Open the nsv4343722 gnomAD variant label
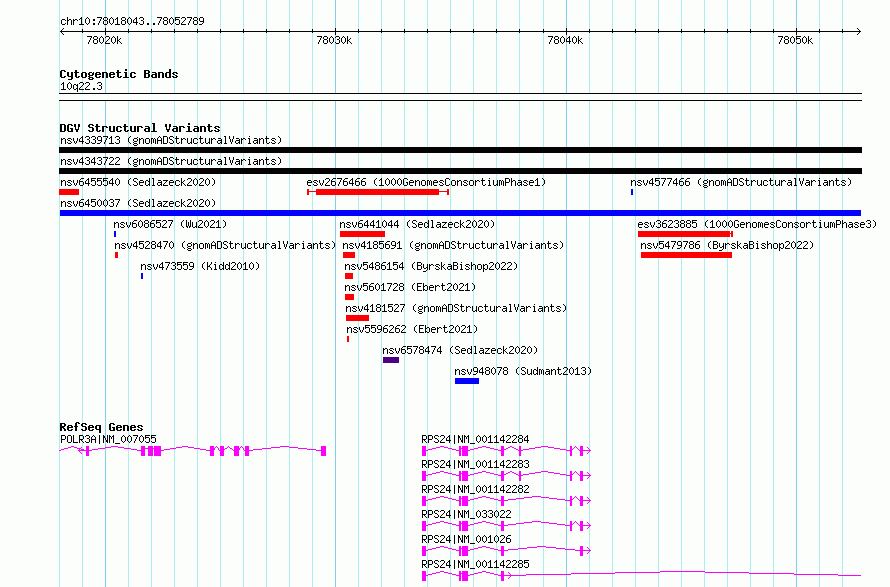 [171, 161]
